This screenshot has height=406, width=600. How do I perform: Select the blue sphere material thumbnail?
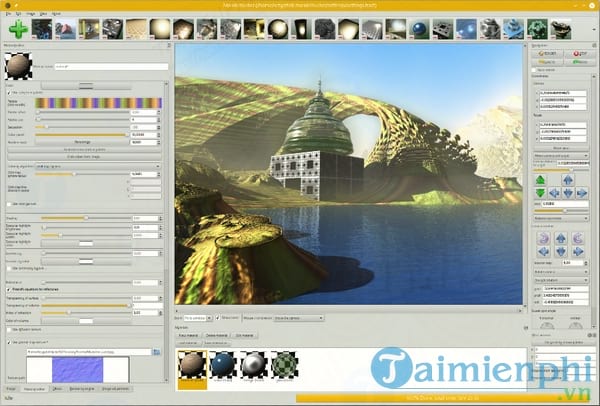pos(224,362)
